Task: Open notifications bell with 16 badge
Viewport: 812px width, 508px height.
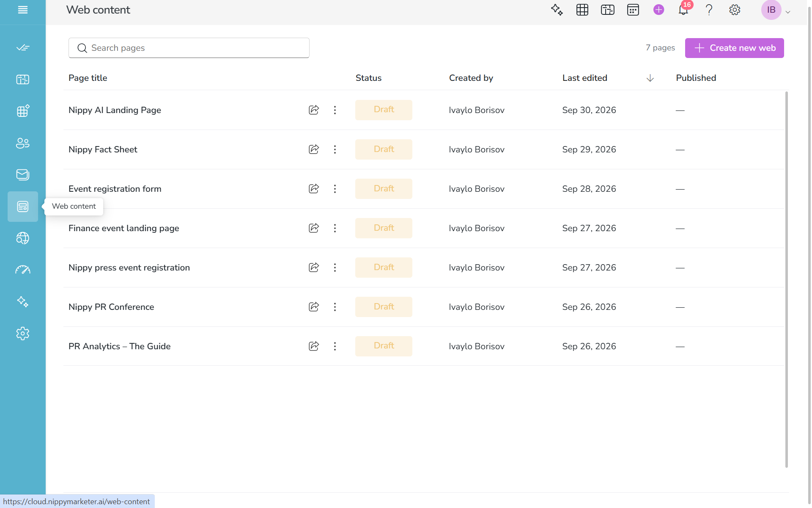Action: pos(684,9)
